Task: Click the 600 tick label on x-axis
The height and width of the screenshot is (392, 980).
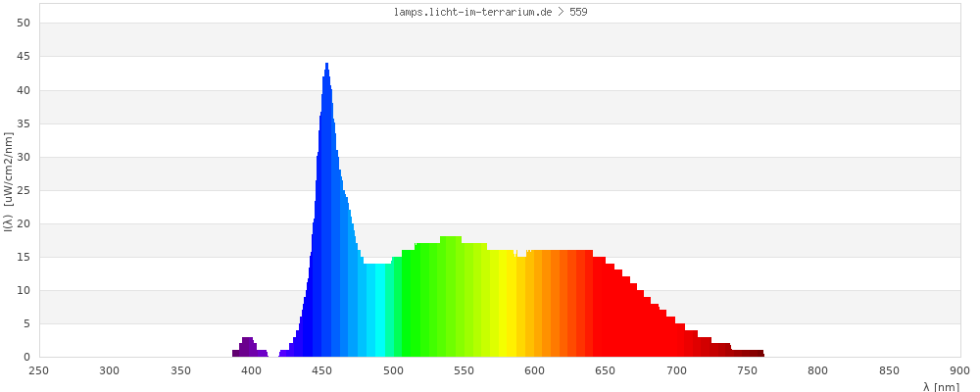Action: click(x=534, y=370)
